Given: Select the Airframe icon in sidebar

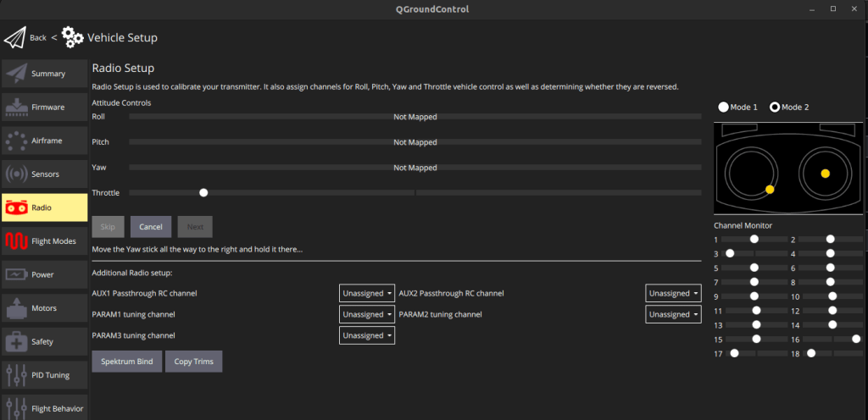Looking at the screenshot, I should tap(16, 141).
